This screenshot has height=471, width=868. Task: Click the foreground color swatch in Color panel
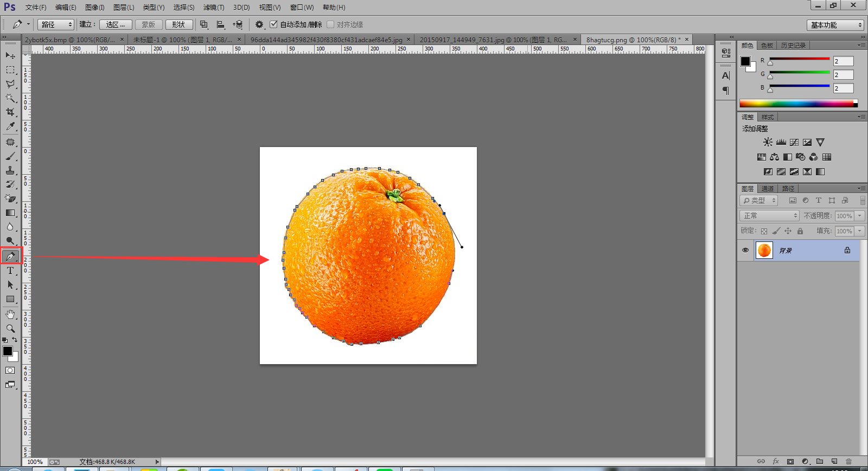point(745,61)
